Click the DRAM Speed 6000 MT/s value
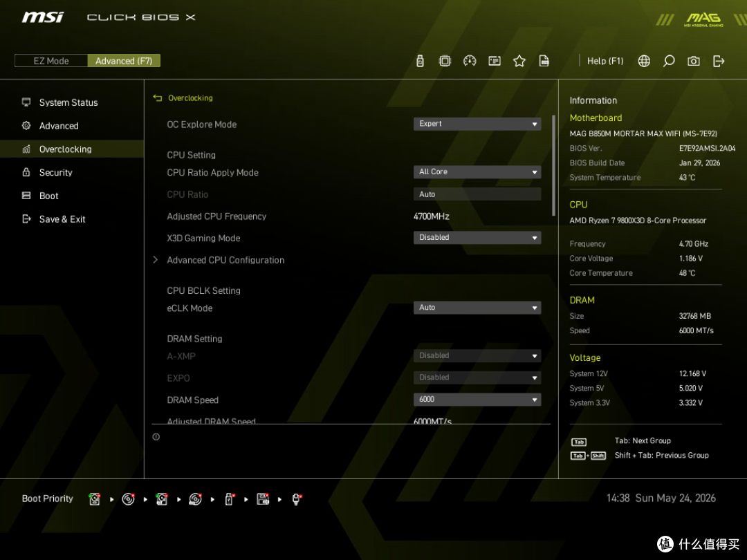Viewport: 747px width, 560px height. click(696, 330)
